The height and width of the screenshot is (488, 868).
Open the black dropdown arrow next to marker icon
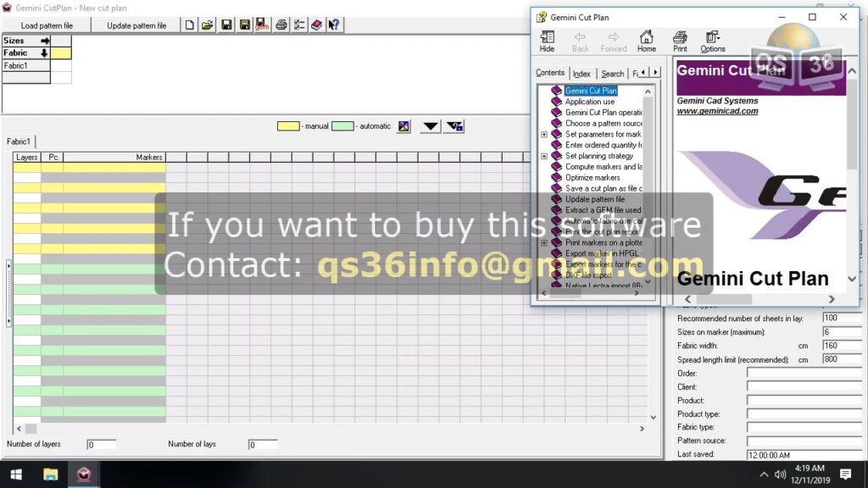point(430,125)
